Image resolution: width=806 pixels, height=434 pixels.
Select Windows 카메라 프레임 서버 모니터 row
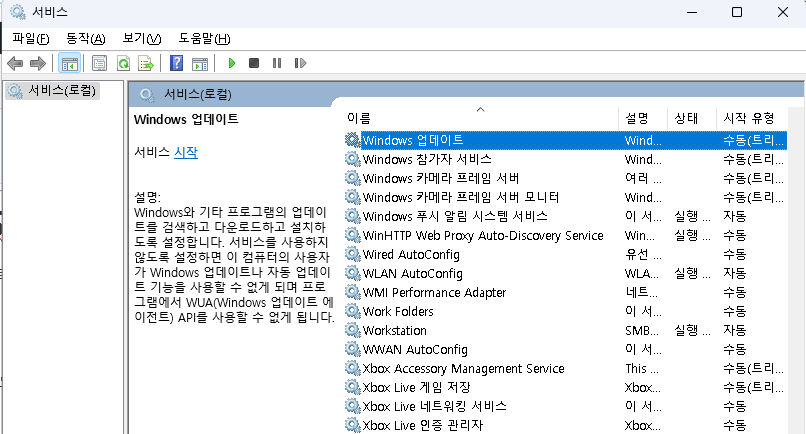[x=565, y=197]
